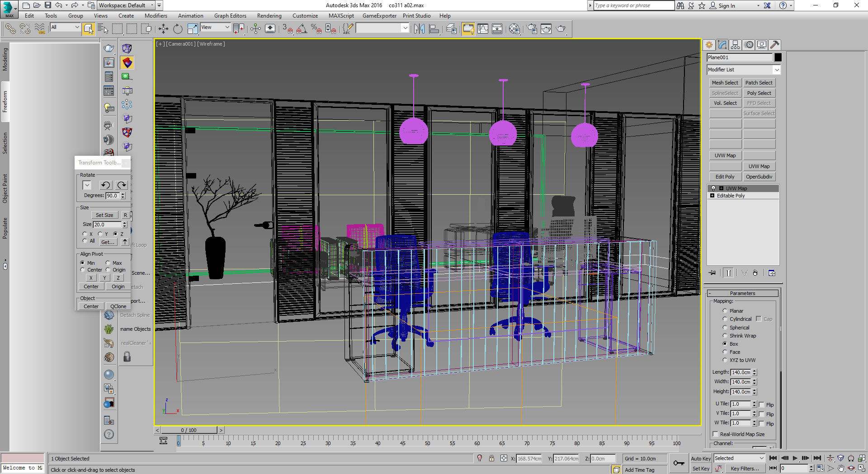Open the reference coordinate View dropdown

pos(216,28)
